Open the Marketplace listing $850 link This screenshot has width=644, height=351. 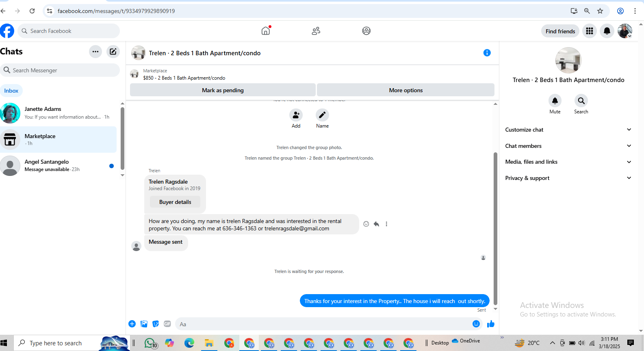(184, 78)
